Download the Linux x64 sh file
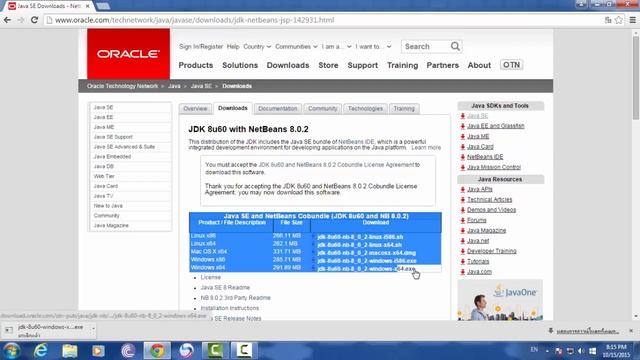This screenshot has width=640, height=360. 359,245
